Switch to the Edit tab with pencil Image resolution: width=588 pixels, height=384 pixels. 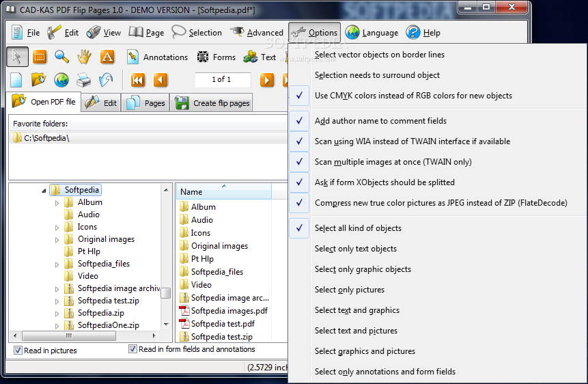pos(101,103)
